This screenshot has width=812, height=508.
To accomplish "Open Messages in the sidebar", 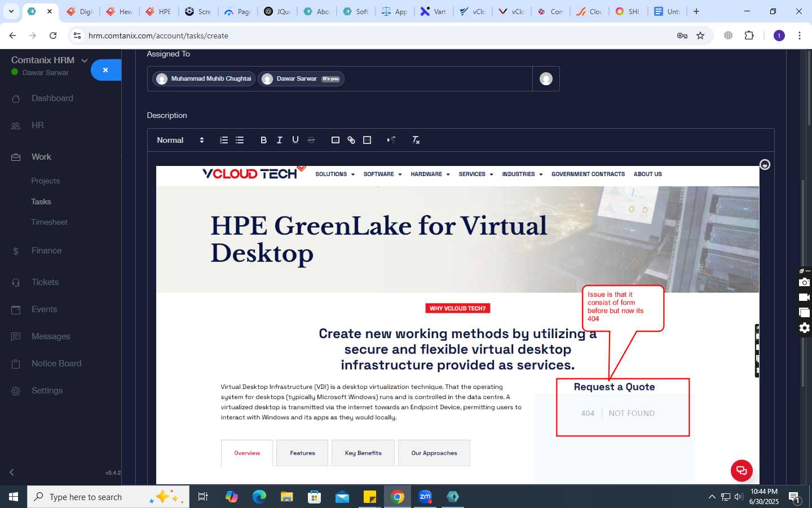I will (x=51, y=336).
